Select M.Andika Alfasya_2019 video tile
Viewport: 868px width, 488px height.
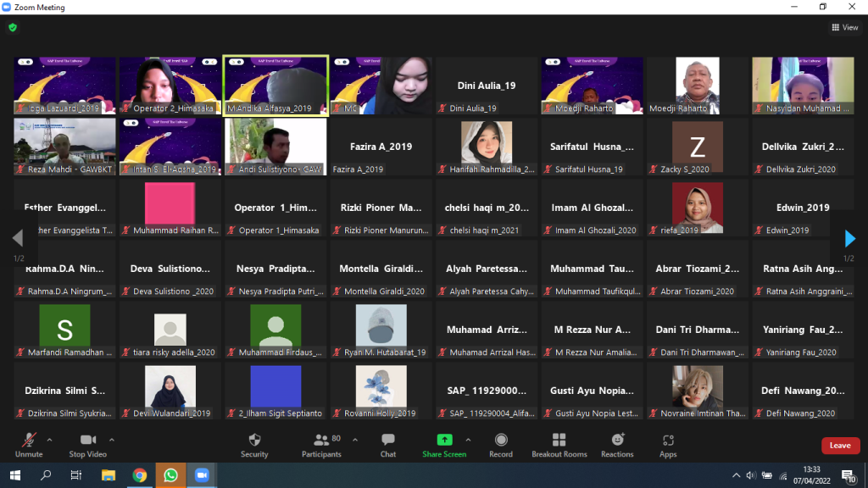point(275,86)
